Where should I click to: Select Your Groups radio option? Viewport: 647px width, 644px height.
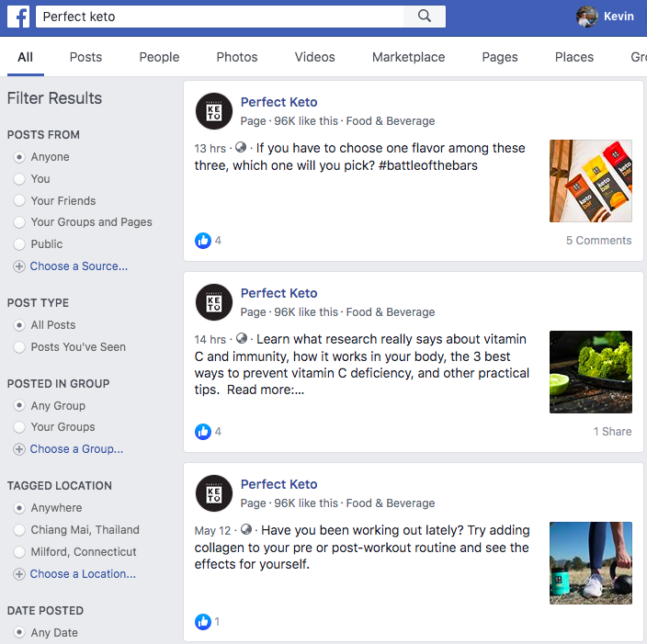coord(19,427)
